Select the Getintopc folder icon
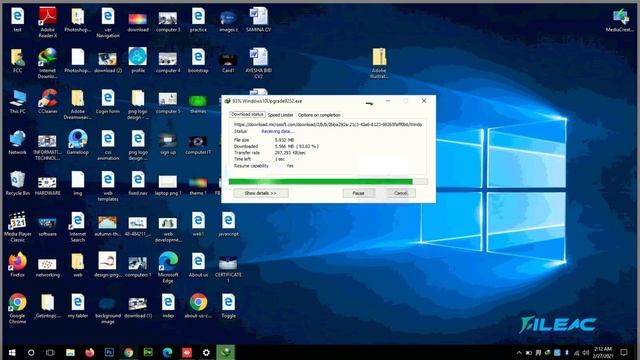 click(x=47, y=305)
